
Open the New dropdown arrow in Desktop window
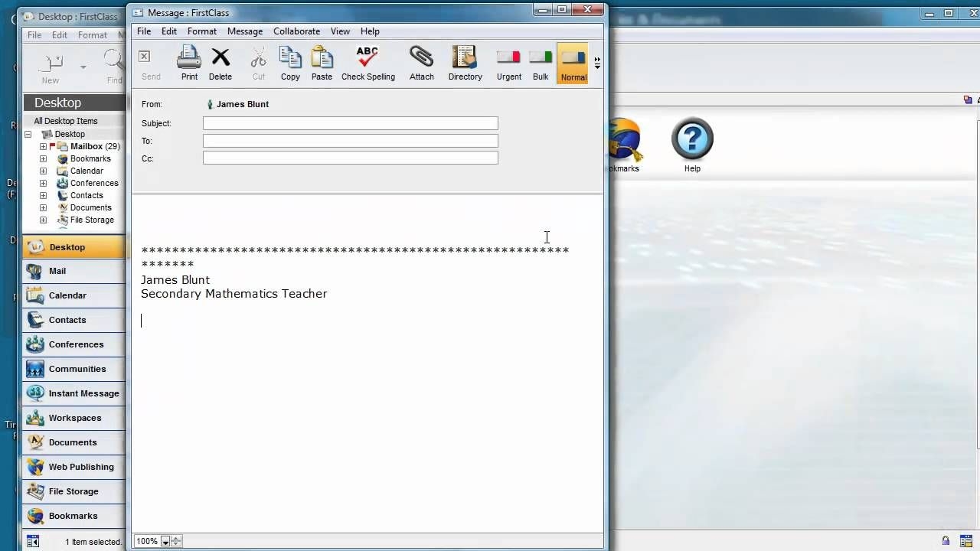[83, 67]
